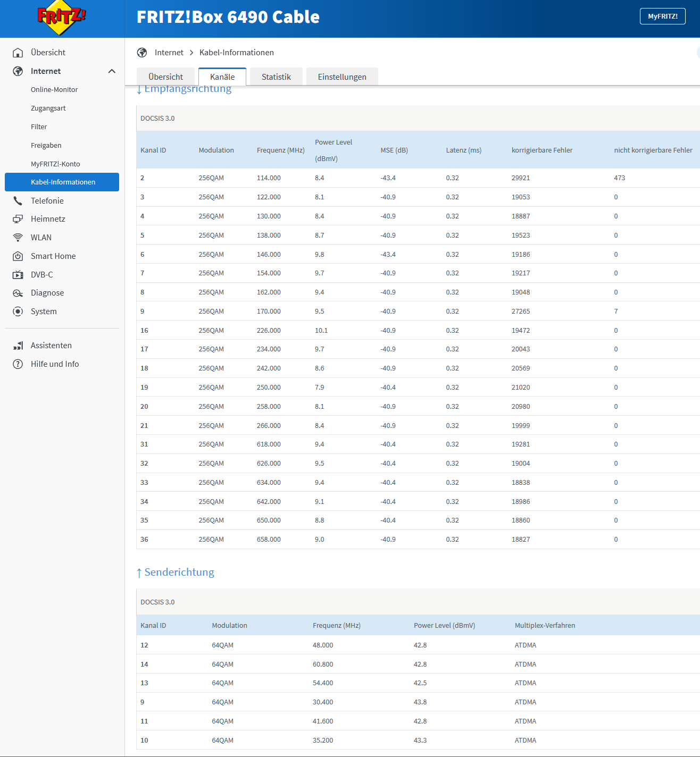Click nicht korrigierbare Fehler column header
Image resolution: width=700 pixels, height=757 pixels.
click(653, 150)
